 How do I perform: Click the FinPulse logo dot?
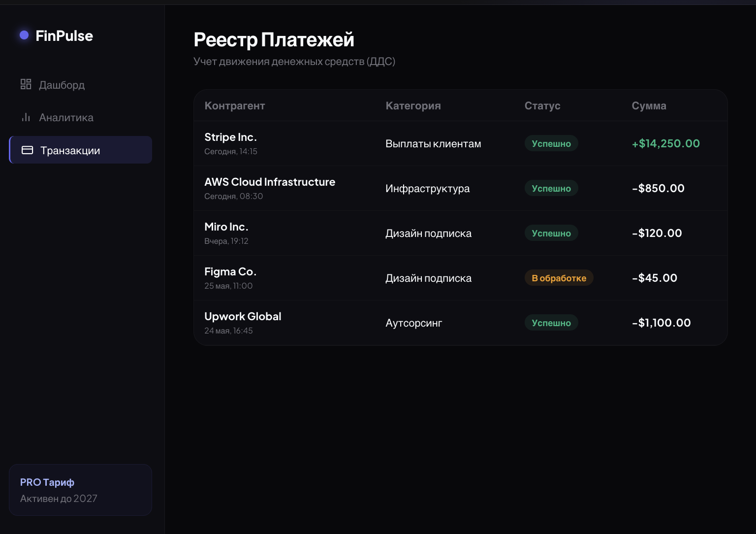(24, 35)
